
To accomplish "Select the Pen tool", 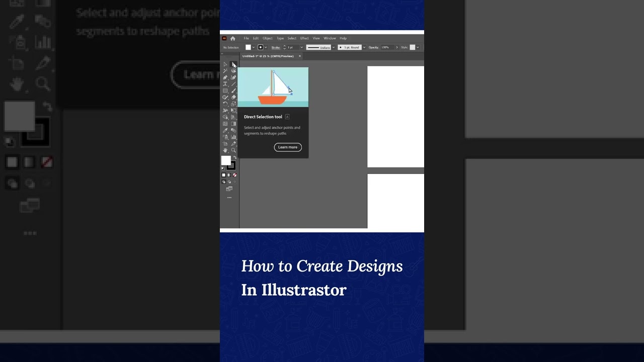I will tap(225, 77).
